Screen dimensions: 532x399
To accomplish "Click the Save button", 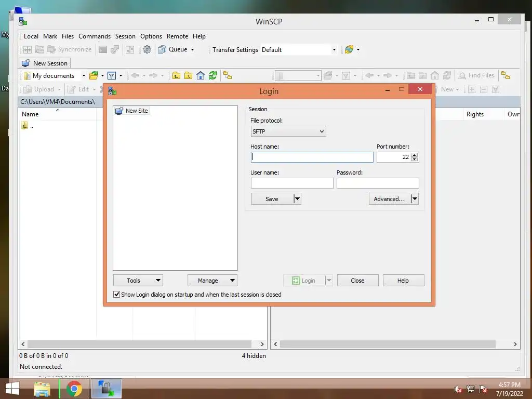I will point(272,199).
